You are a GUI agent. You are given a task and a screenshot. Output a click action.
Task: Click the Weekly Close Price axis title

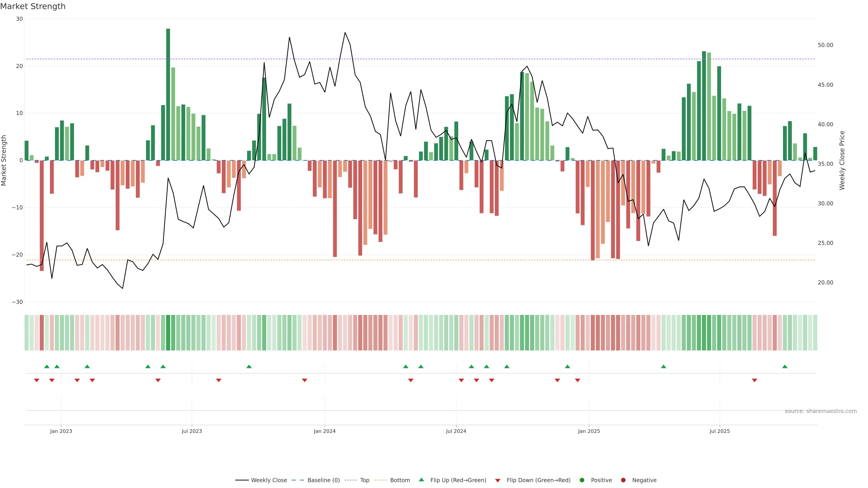click(x=842, y=160)
